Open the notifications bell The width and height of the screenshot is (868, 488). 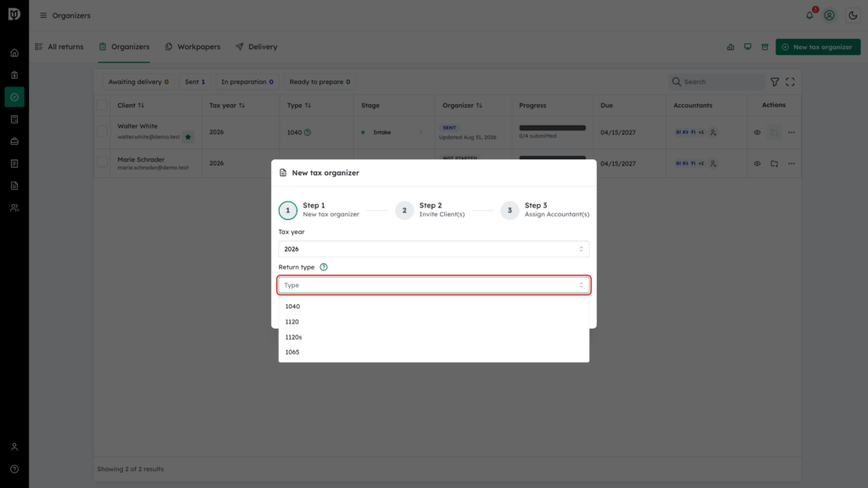pyautogui.click(x=810, y=15)
